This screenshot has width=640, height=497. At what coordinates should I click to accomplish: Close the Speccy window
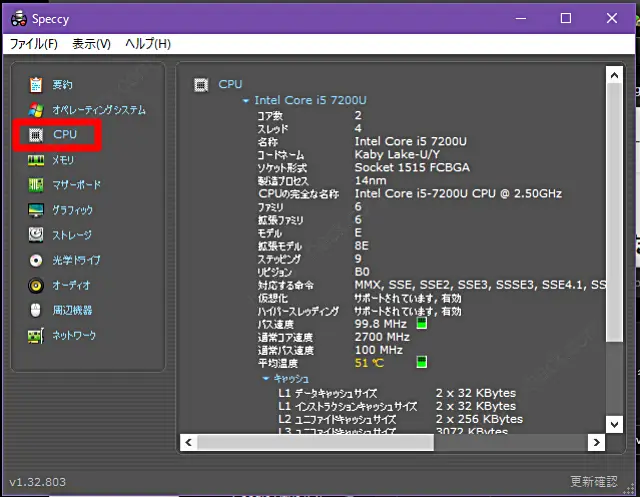[612, 18]
